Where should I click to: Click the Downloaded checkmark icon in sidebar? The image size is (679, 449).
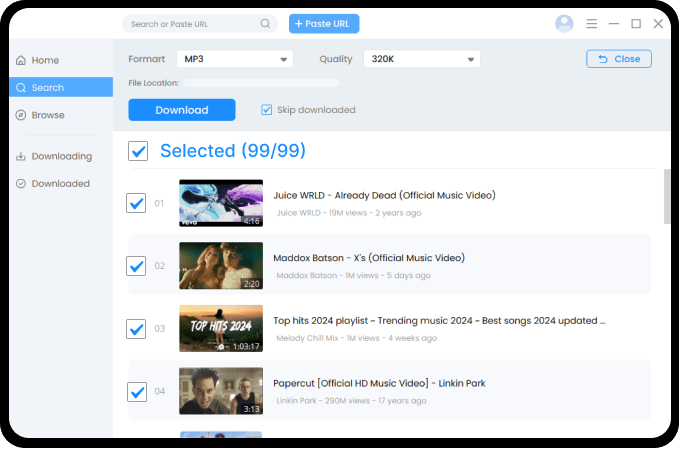21,183
